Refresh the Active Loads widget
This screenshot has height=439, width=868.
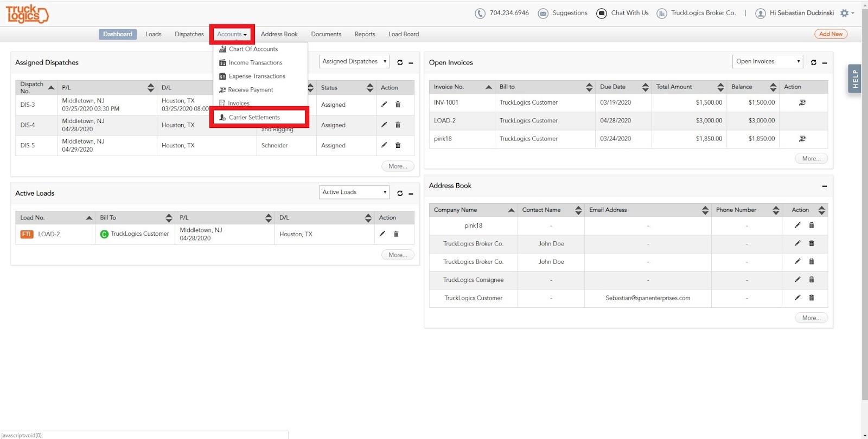(x=400, y=193)
